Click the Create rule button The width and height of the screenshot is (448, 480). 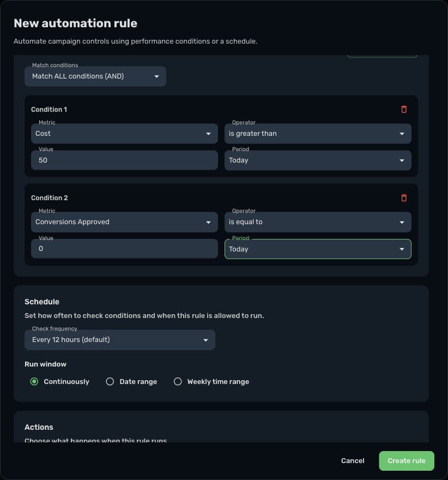pyautogui.click(x=407, y=461)
